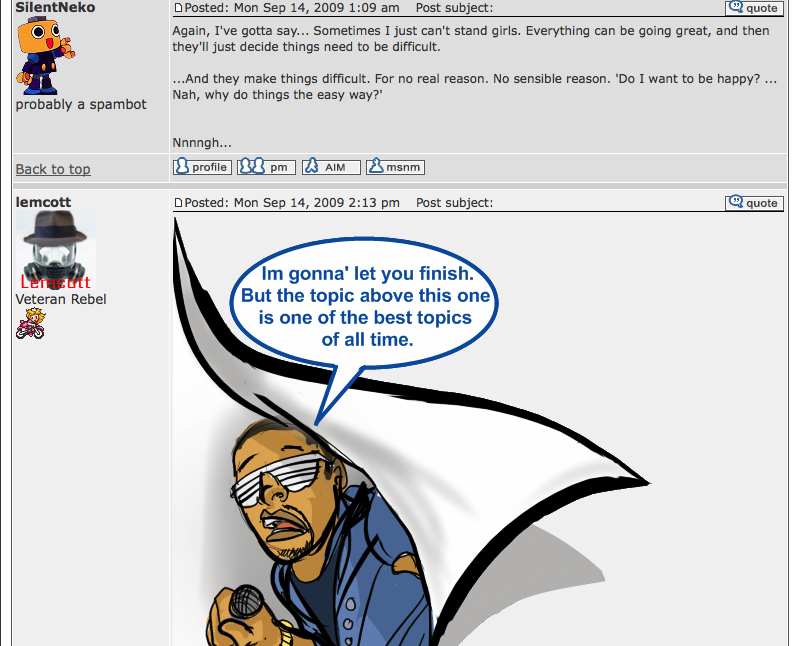This screenshot has height=646, width=794.
Task: Click the 'probably a spambot' rank text
Action: [x=81, y=104]
